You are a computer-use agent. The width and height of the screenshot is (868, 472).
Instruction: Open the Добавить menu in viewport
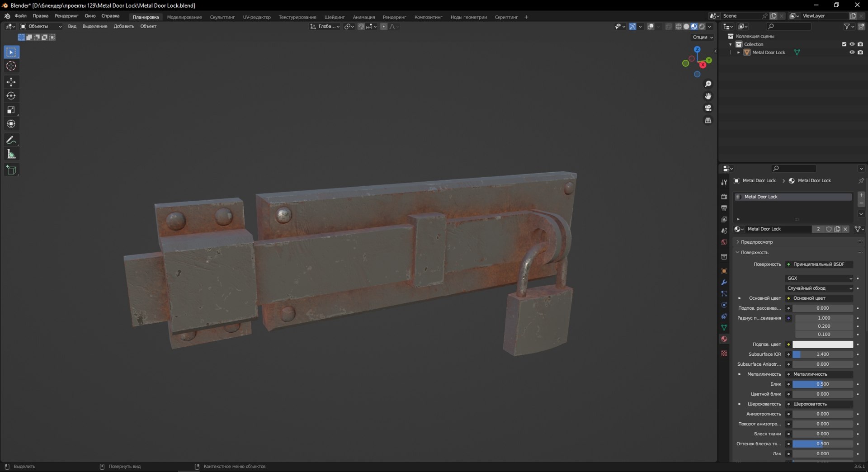124,27
